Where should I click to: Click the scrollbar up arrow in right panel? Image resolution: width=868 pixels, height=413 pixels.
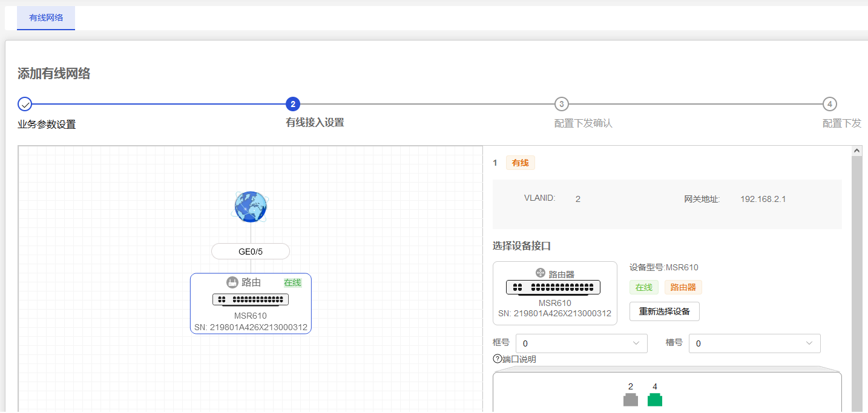tap(856, 151)
